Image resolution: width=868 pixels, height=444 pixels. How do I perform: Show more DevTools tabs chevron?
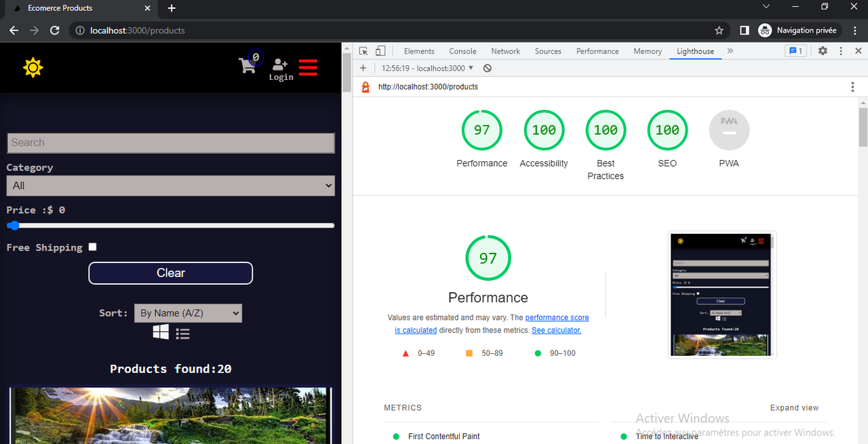pos(730,51)
